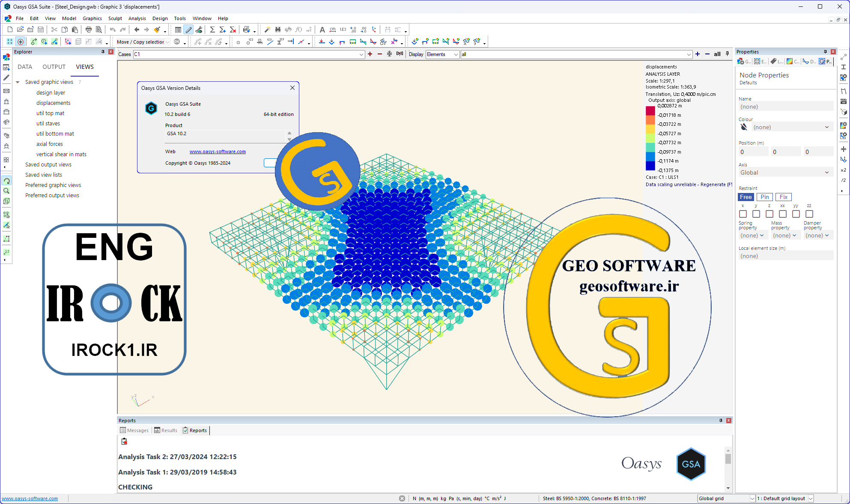Open the Analysis menu
The width and height of the screenshot is (850, 504).
137,18
